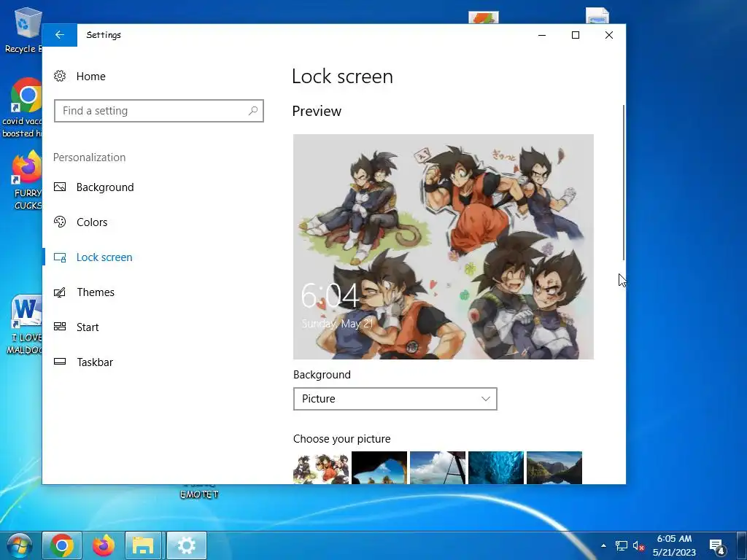Choose the Dragon Ball picture thumbnail

tap(321, 467)
